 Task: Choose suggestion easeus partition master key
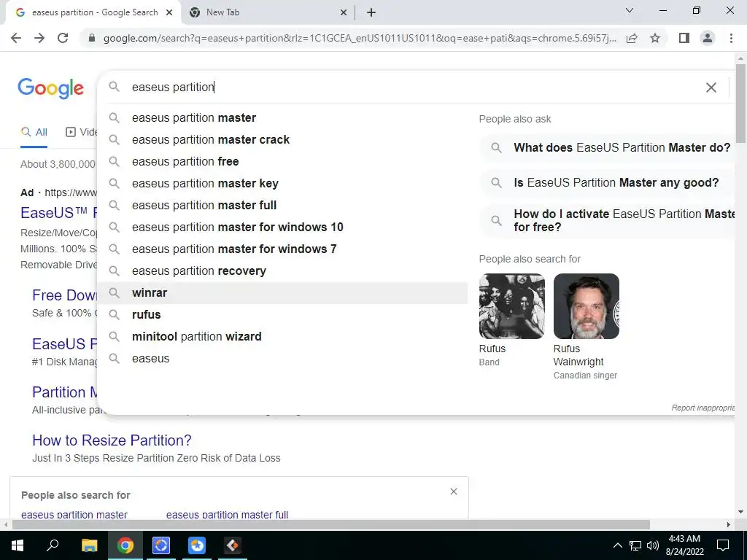[282, 183]
